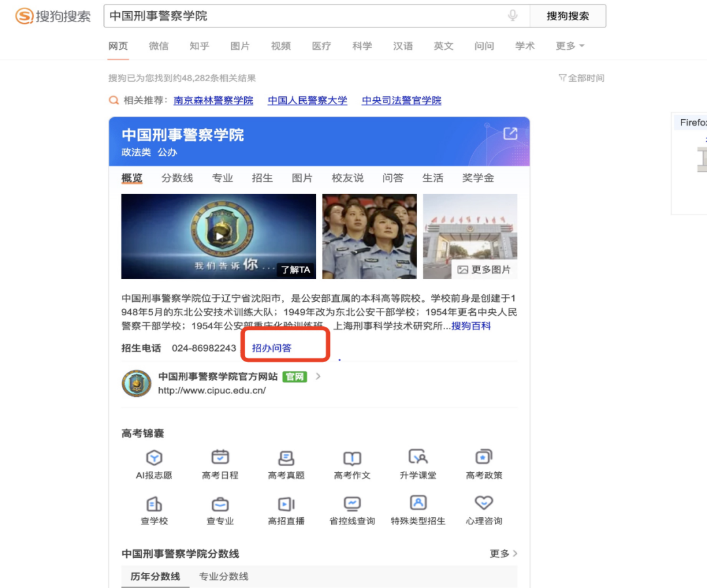This screenshot has height=588, width=707.
Task: Select the 专业分数线 tab
Action: 224,576
